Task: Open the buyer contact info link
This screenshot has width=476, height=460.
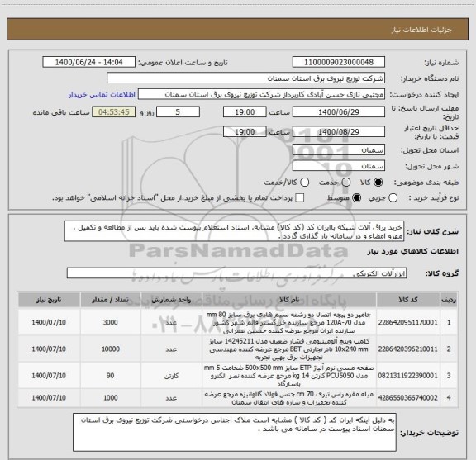Action: pos(102,95)
